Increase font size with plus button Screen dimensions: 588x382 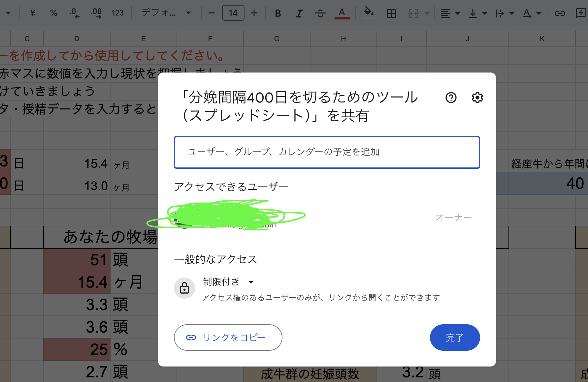254,13
